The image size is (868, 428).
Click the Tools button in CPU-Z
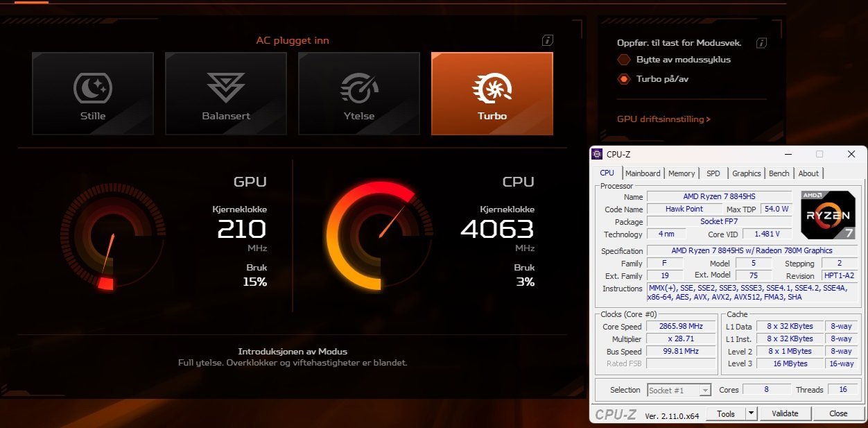[x=726, y=414]
